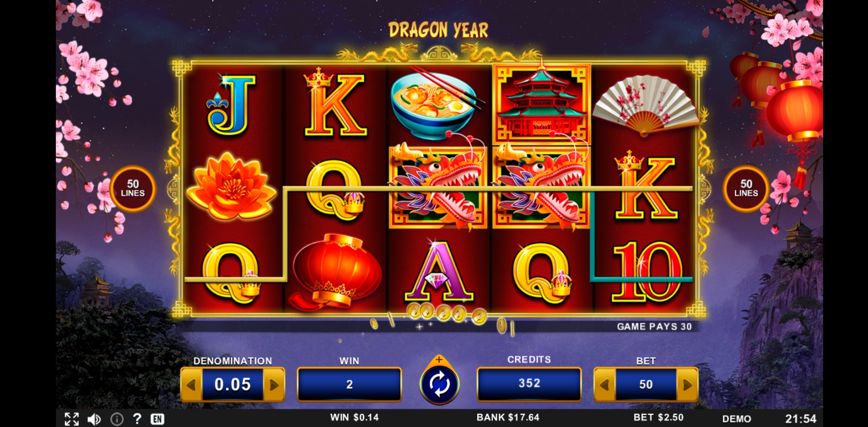Image resolution: width=868 pixels, height=427 pixels.
Task: Decrease bet with left arrow
Action: 605,385
